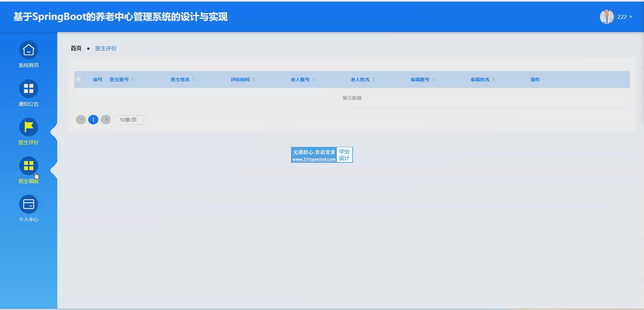Sort by 家属账号 column arrows
The height and width of the screenshot is (310, 644).
[x=433, y=80]
